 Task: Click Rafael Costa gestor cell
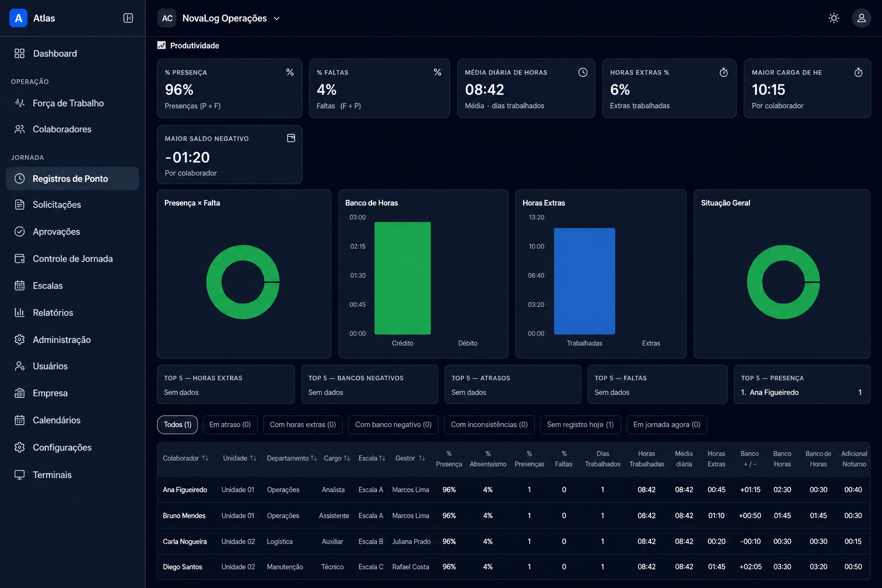tap(411, 567)
